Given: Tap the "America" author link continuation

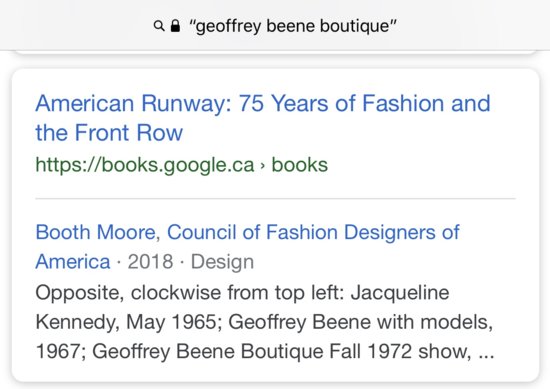Looking at the screenshot, I should coord(73,262).
